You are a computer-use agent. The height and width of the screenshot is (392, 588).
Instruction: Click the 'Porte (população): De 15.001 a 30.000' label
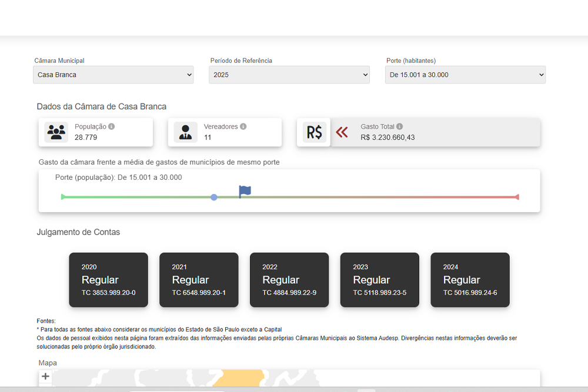tap(119, 177)
